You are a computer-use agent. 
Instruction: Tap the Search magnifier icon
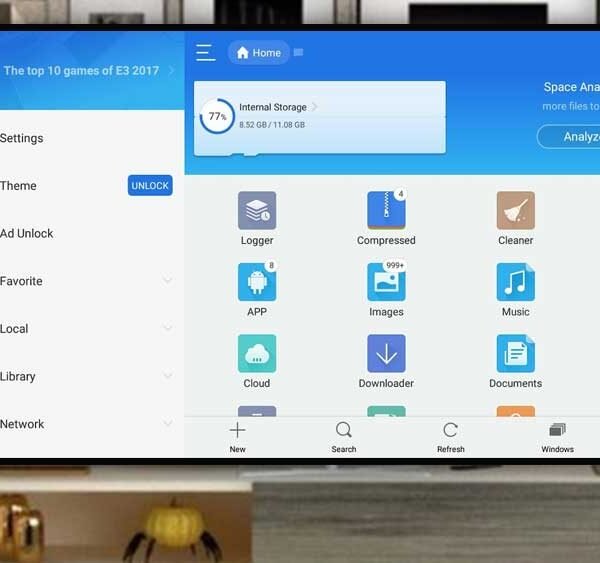344,430
